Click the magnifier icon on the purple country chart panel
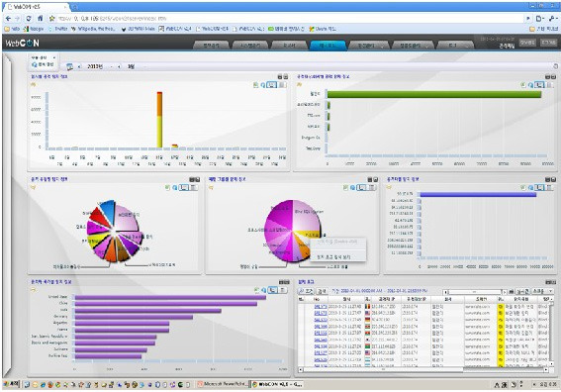 click(x=264, y=290)
